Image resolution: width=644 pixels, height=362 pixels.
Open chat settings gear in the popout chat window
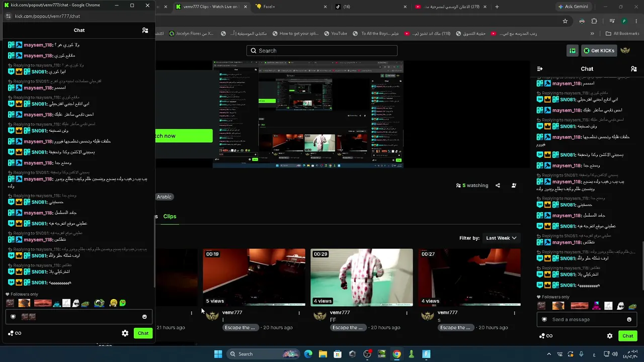pos(125,333)
